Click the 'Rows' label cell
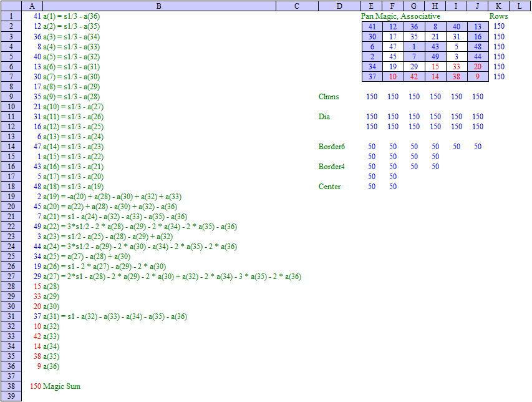This screenshot has height=402, width=532. tap(498, 16)
